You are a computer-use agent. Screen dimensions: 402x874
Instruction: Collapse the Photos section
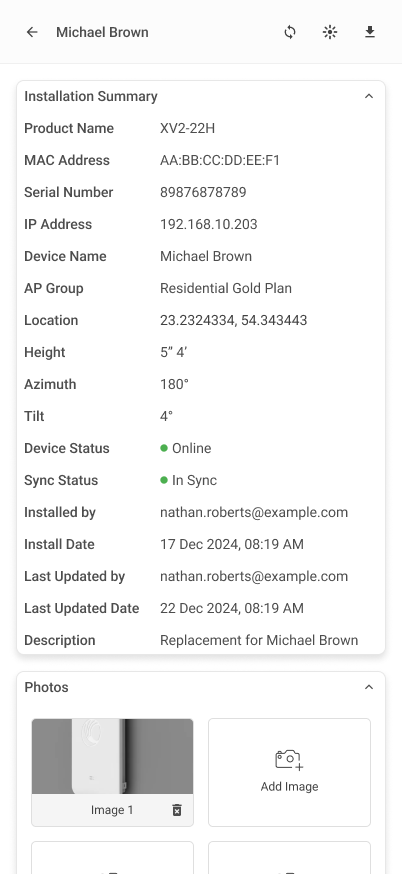pos(369,687)
